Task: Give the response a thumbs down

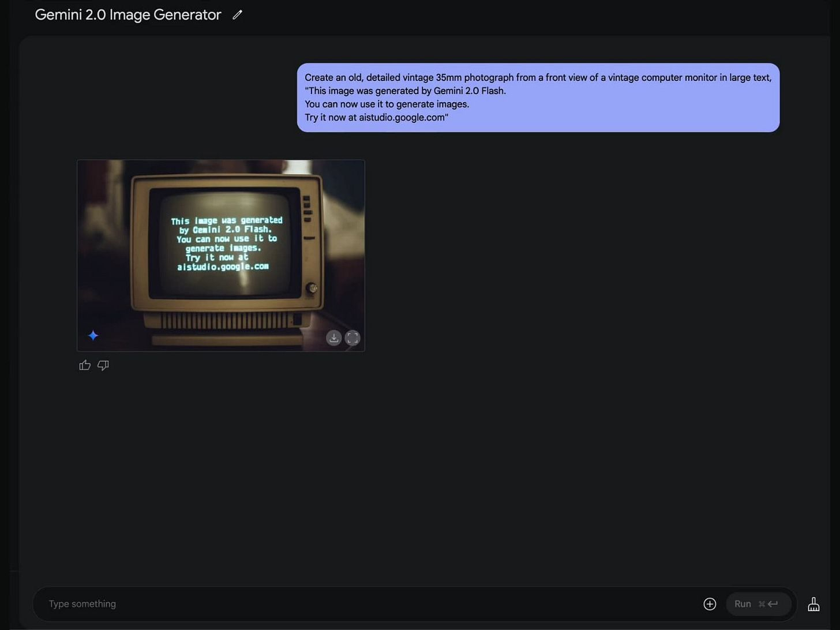Action: pyautogui.click(x=103, y=365)
